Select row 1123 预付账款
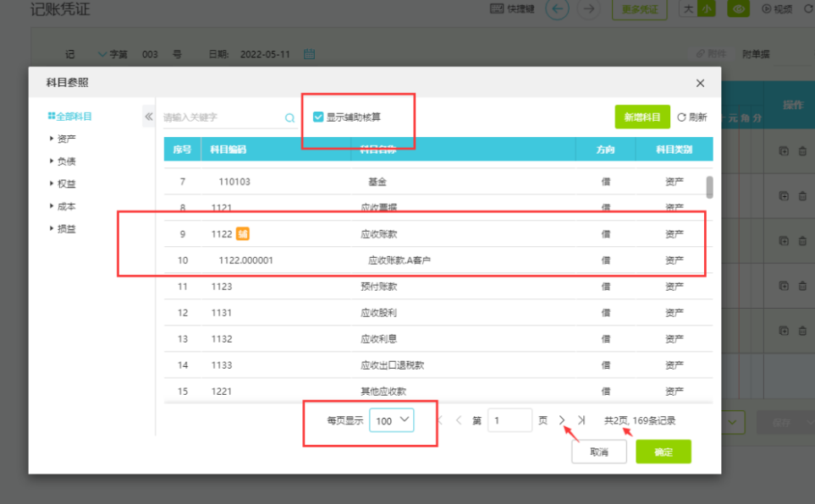 (438, 287)
